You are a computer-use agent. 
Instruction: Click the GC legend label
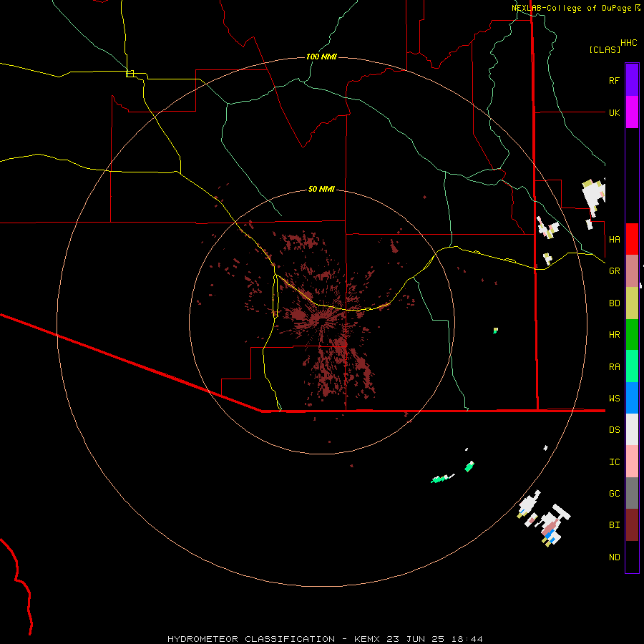(614, 494)
